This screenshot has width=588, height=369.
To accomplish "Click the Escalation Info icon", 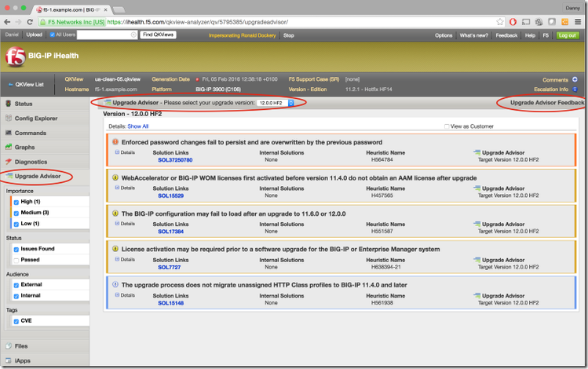I will point(575,90).
